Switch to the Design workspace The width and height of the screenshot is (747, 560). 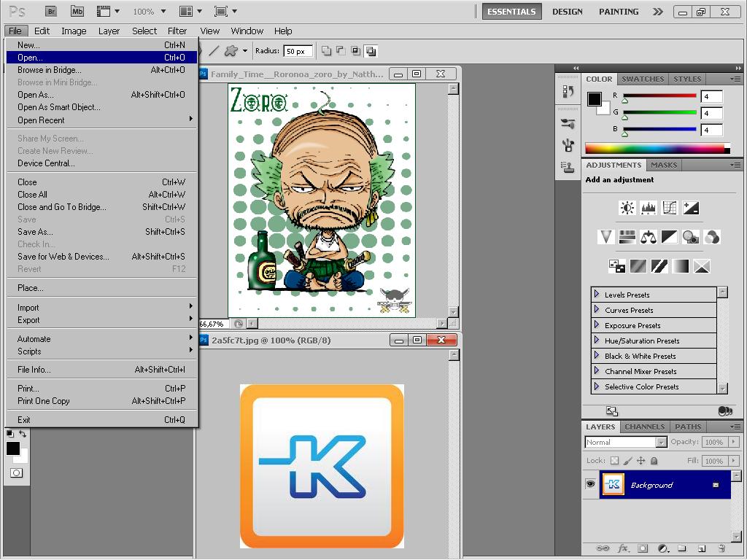click(567, 12)
